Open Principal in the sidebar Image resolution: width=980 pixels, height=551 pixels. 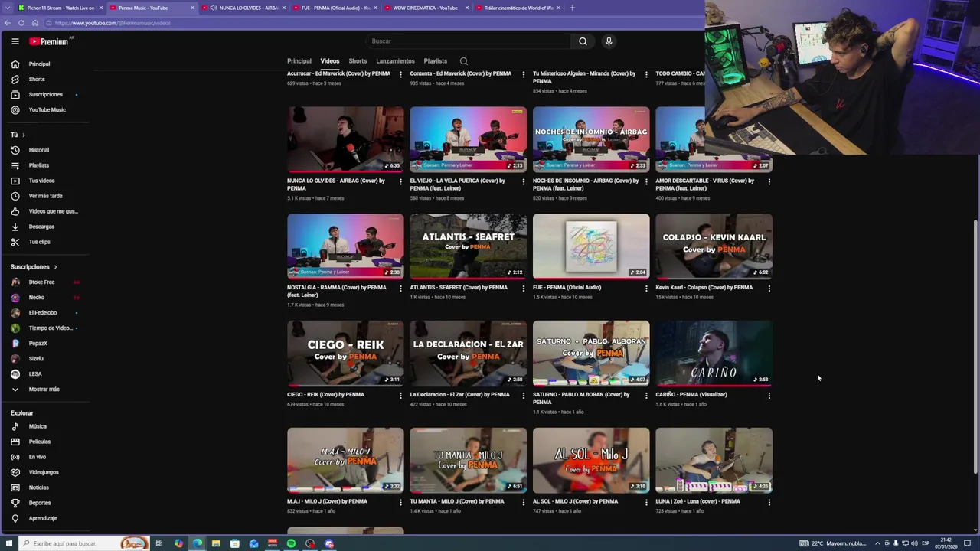coord(44,64)
